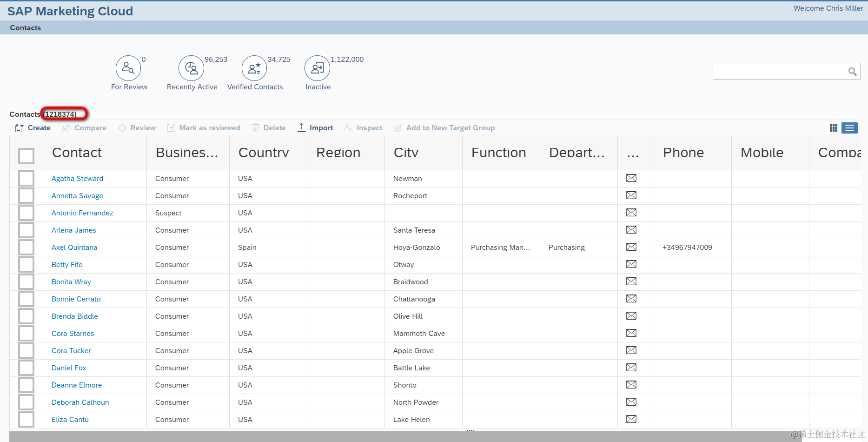Click the Mobile column header
This screenshot has height=442, width=868.
click(770, 153)
